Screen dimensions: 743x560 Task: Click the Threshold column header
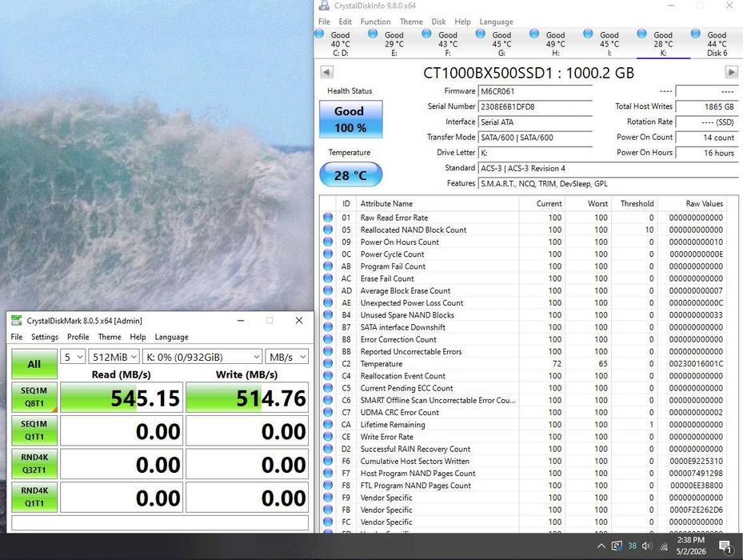[x=633, y=203]
